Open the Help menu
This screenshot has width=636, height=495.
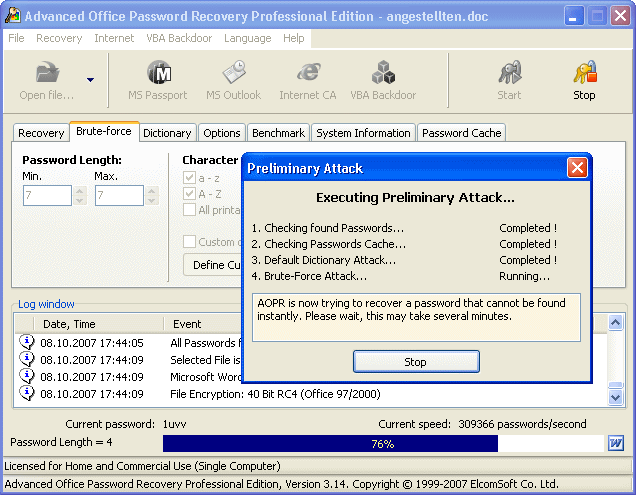point(294,38)
